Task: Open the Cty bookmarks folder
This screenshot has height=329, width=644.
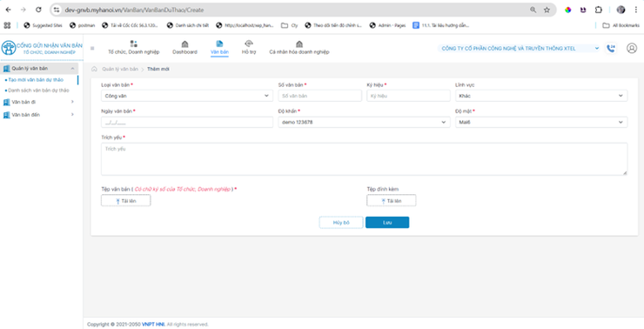Action: [290, 25]
